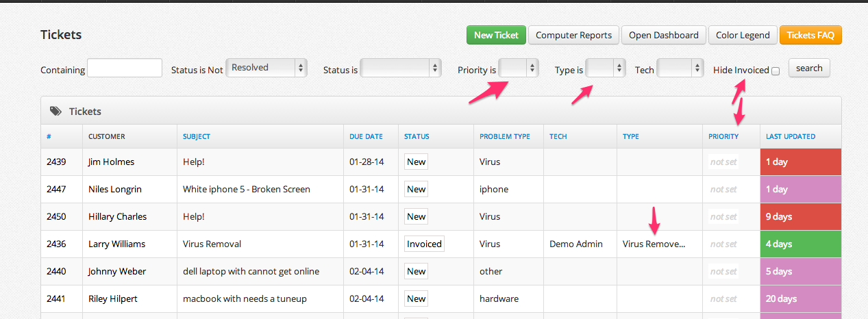Click the search button
868x319 pixels.
tap(809, 68)
